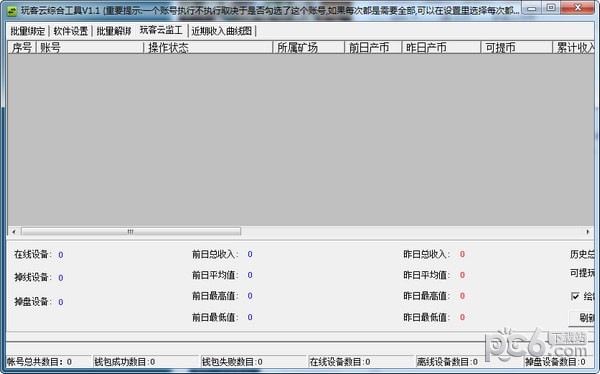
Task: Open the 批量绑定 tab
Action: click(28, 31)
